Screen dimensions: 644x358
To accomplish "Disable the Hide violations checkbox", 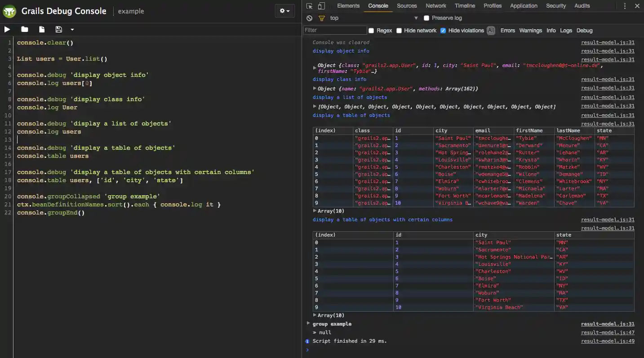I will pyautogui.click(x=443, y=30).
